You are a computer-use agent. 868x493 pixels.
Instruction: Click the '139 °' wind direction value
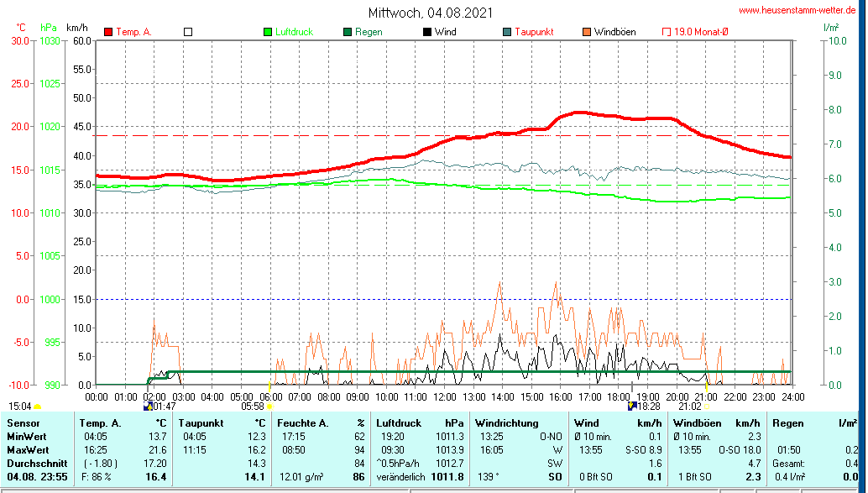pyautogui.click(x=490, y=476)
